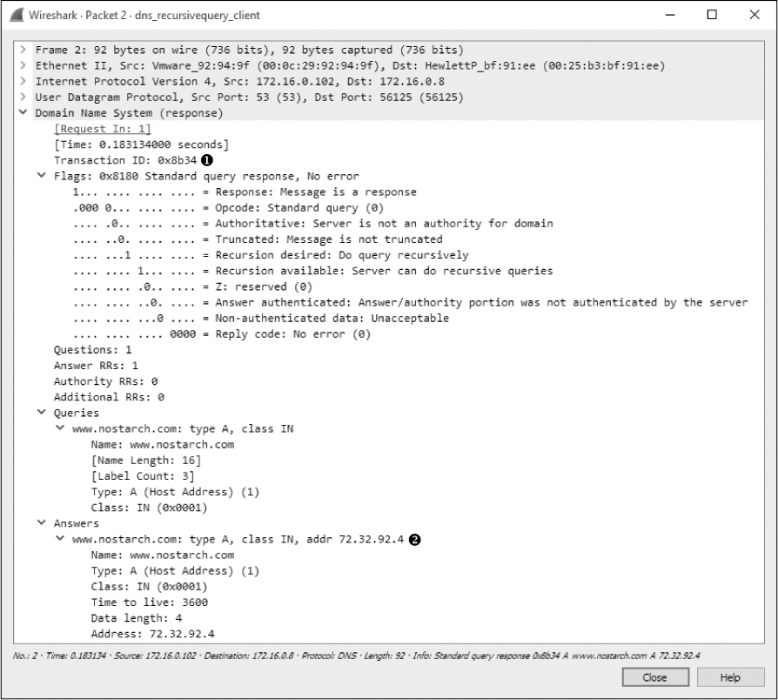Select Non-authenticated data: Unacceptable row
778x700 pixels.
click(x=260, y=319)
